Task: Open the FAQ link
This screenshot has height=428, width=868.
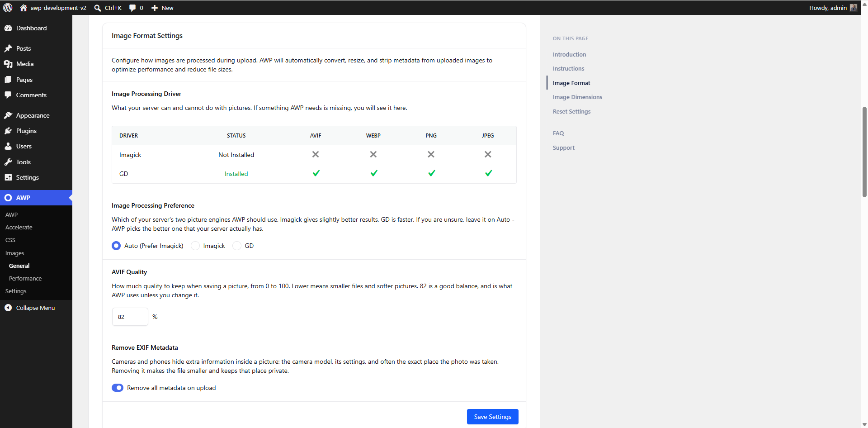Action: click(558, 133)
